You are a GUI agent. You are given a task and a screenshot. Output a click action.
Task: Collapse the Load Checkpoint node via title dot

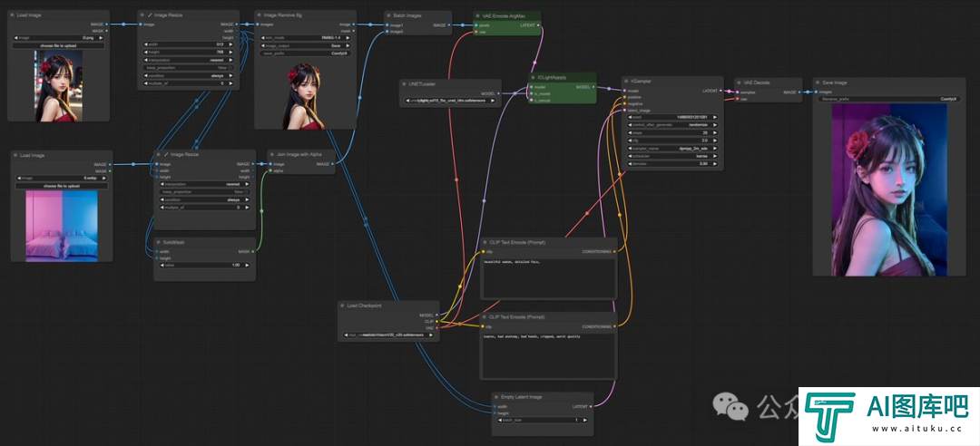pyautogui.click(x=342, y=305)
